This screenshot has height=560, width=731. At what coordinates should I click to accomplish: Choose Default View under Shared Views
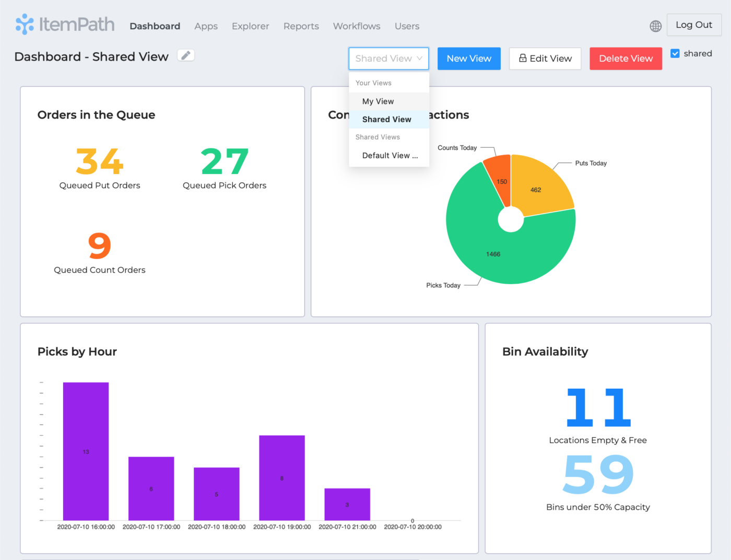pos(390,155)
